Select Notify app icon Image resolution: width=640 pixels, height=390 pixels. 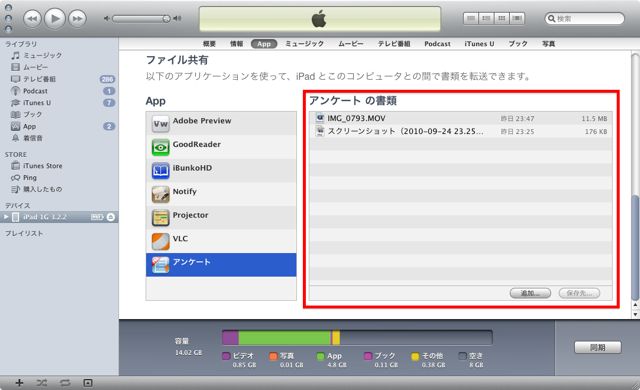pos(160,195)
